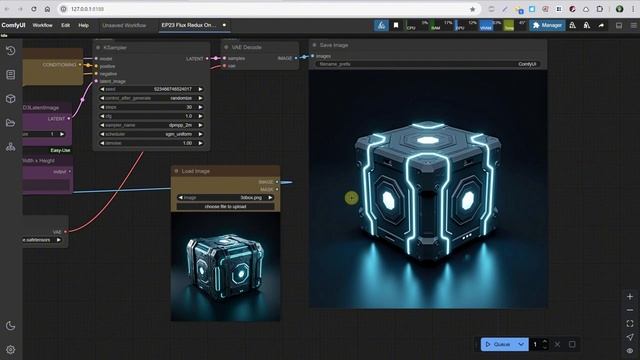Image resolution: width=640 pixels, height=360 pixels.
Task: Click the Load Image preview thumbnail
Action: pyautogui.click(x=225, y=267)
